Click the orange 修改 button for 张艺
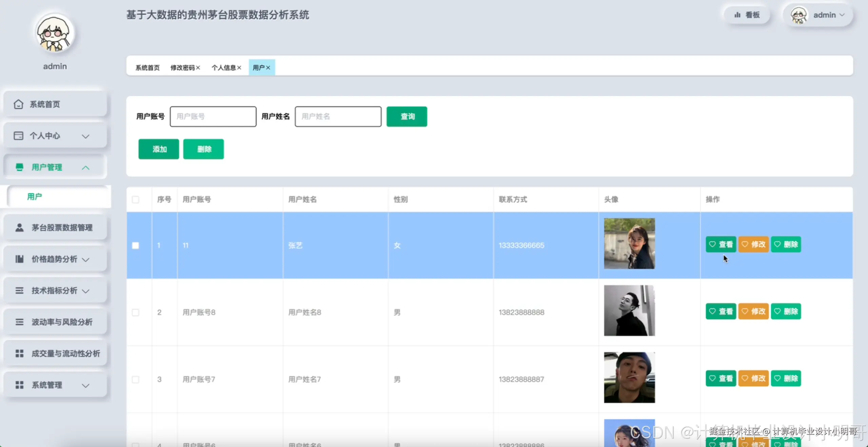Screen dimensions: 868x447 click(x=753, y=244)
